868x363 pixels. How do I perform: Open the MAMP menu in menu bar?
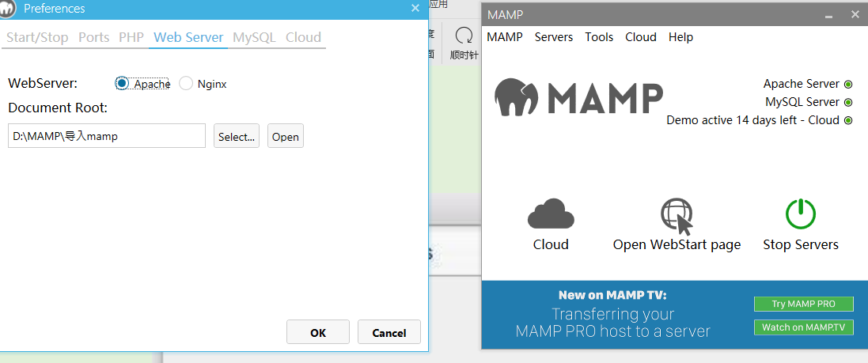tap(504, 37)
